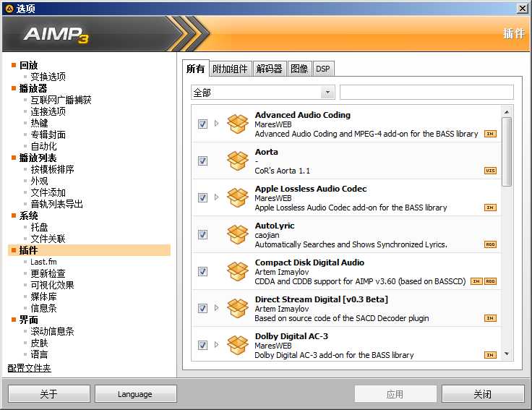Click the scroll up arrow of plugin list
Viewport: 532px width, 410px height.
[x=507, y=112]
